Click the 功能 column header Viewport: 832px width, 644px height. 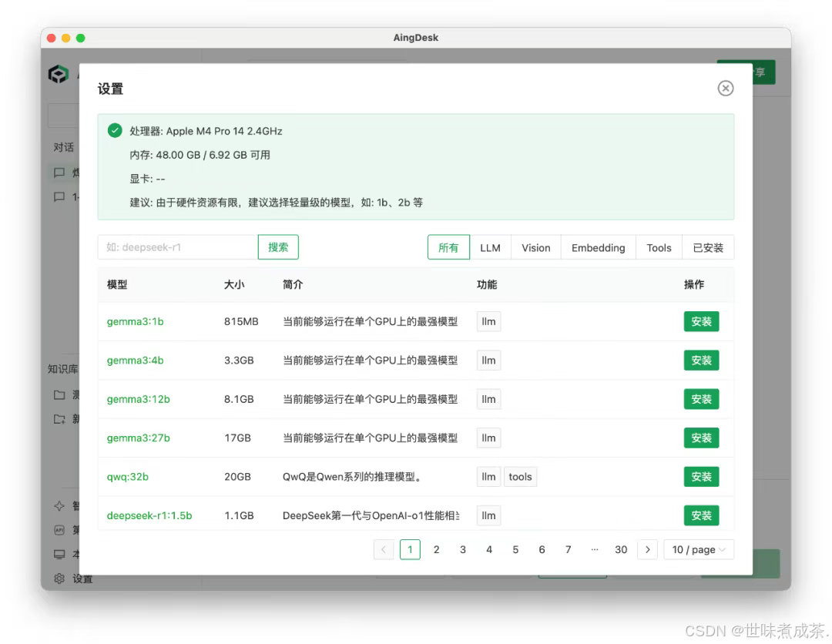click(x=487, y=284)
